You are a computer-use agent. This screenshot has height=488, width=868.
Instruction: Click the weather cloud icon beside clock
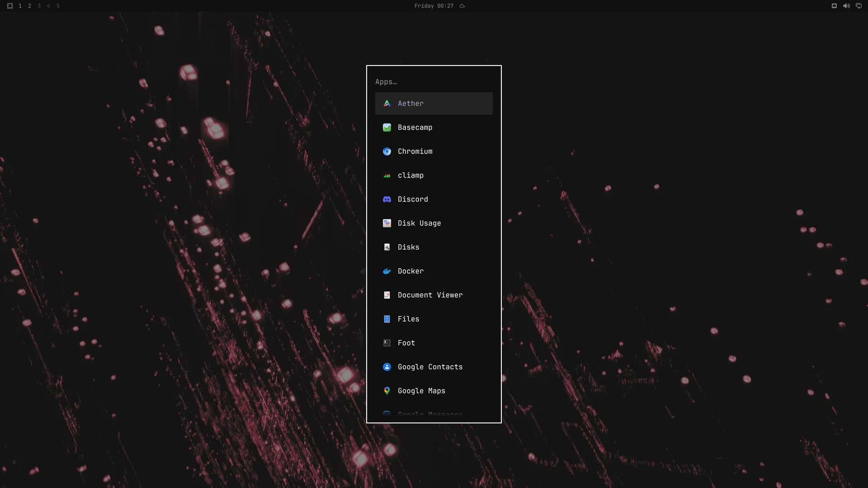tap(462, 6)
